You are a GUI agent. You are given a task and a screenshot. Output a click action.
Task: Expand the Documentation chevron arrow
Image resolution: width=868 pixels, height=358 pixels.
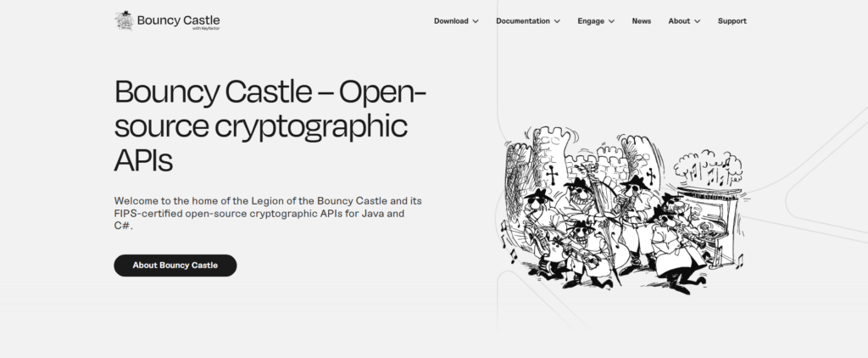click(557, 21)
